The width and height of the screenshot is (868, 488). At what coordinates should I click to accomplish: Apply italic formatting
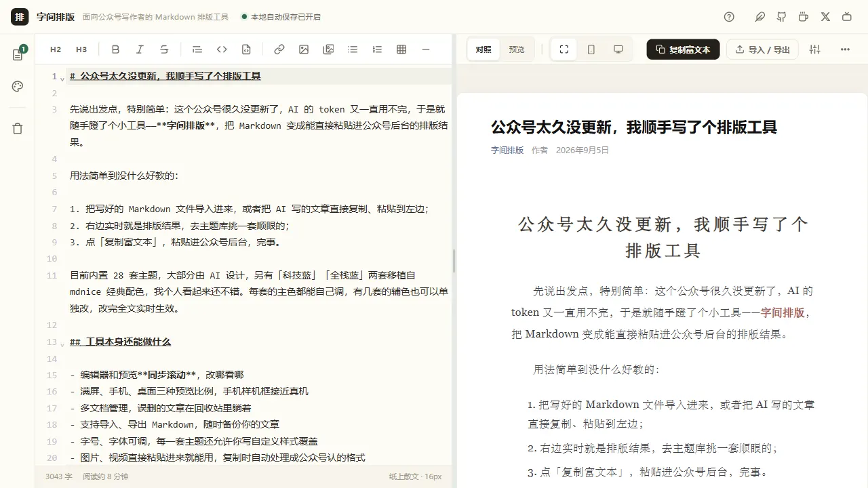140,49
